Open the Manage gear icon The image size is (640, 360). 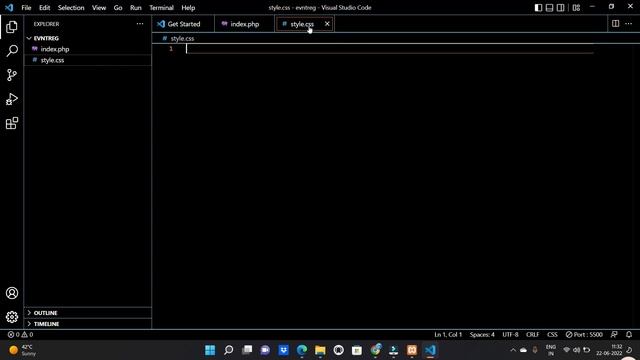(12, 317)
